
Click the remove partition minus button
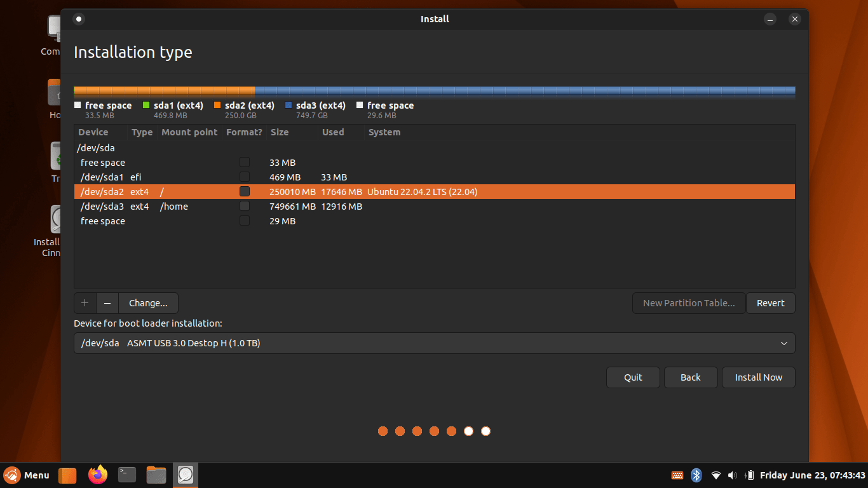tap(107, 303)
